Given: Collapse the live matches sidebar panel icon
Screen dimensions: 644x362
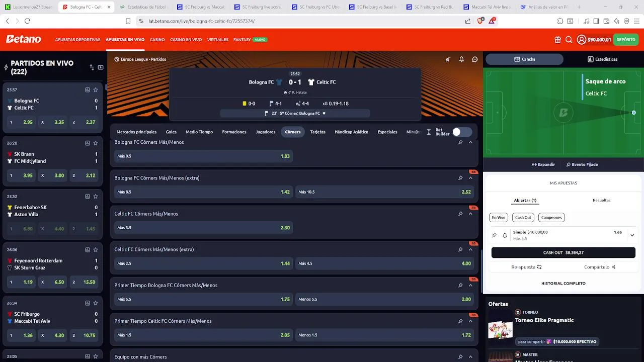Looking at the screenshot, I should (x=101, y=67).
